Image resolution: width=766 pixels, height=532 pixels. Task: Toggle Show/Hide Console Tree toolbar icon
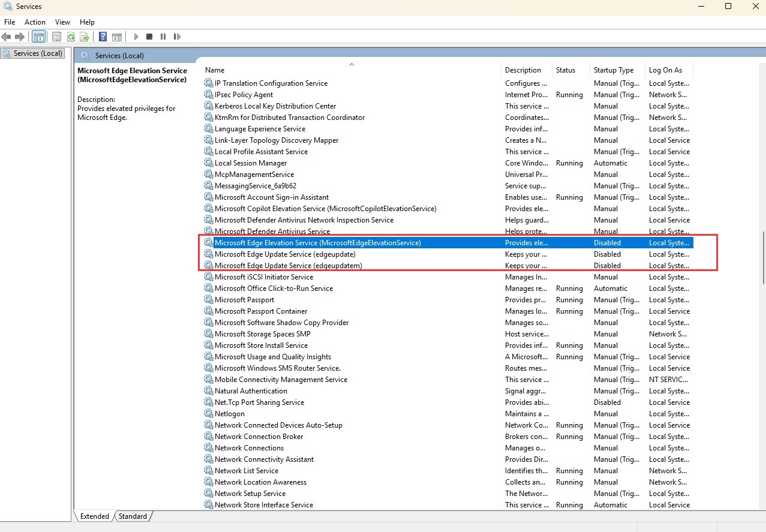pyautogui.click(x=38, y=37)
